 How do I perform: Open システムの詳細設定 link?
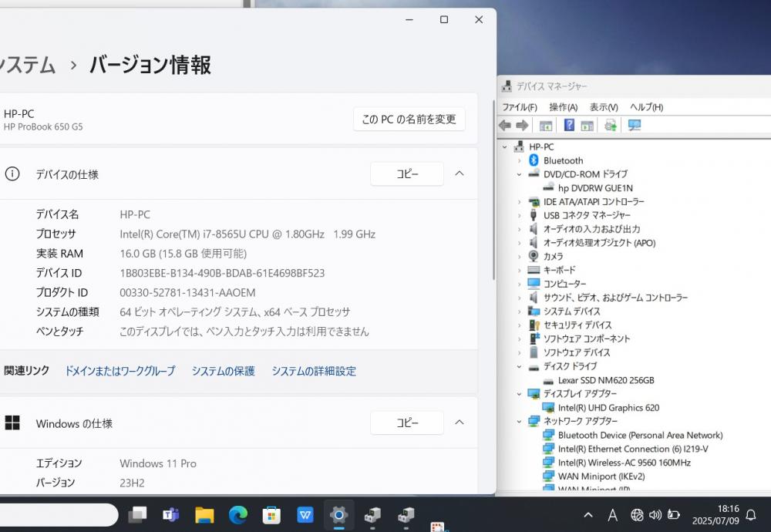pos(314,371)
